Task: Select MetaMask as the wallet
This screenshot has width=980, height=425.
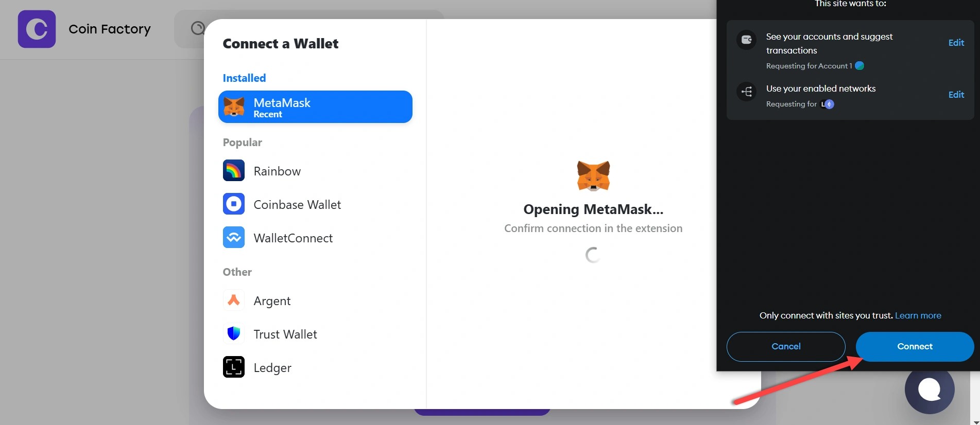Action: (315, 107)
